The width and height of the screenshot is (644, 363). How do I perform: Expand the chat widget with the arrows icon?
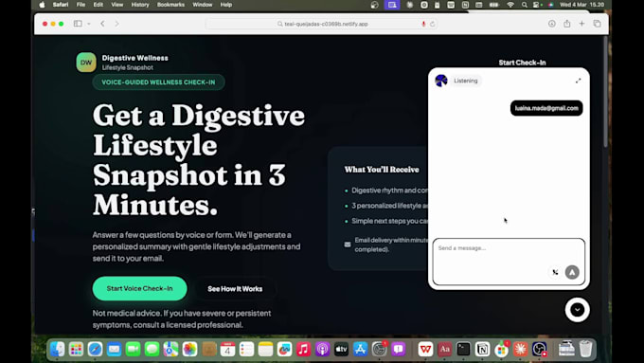pyautogui.click(x=578, y=81)
